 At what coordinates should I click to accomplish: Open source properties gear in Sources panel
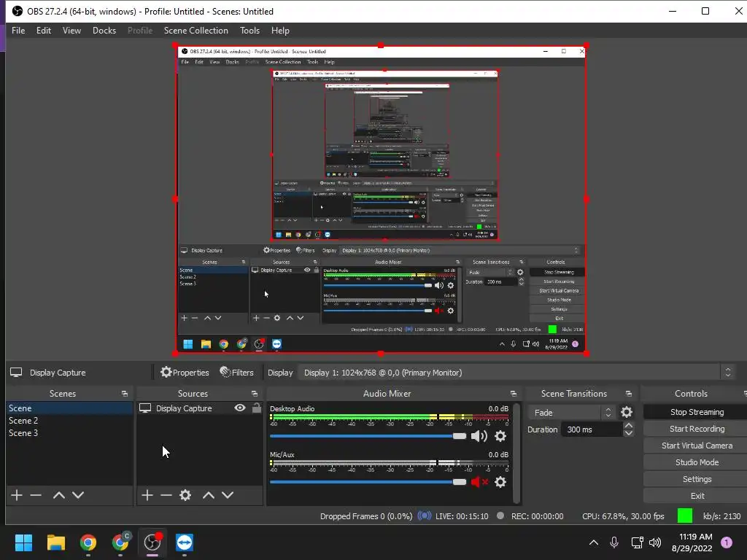[x=185, y=495]
